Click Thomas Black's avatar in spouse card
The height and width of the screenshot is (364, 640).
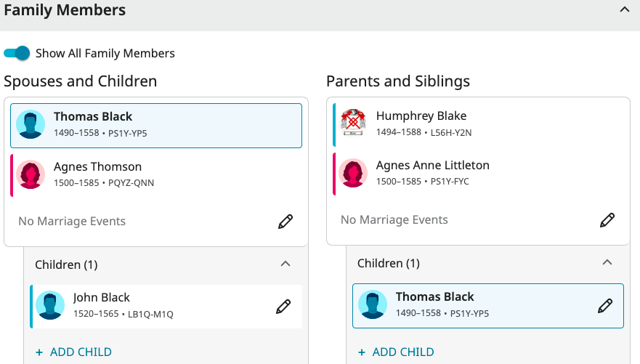31,125
